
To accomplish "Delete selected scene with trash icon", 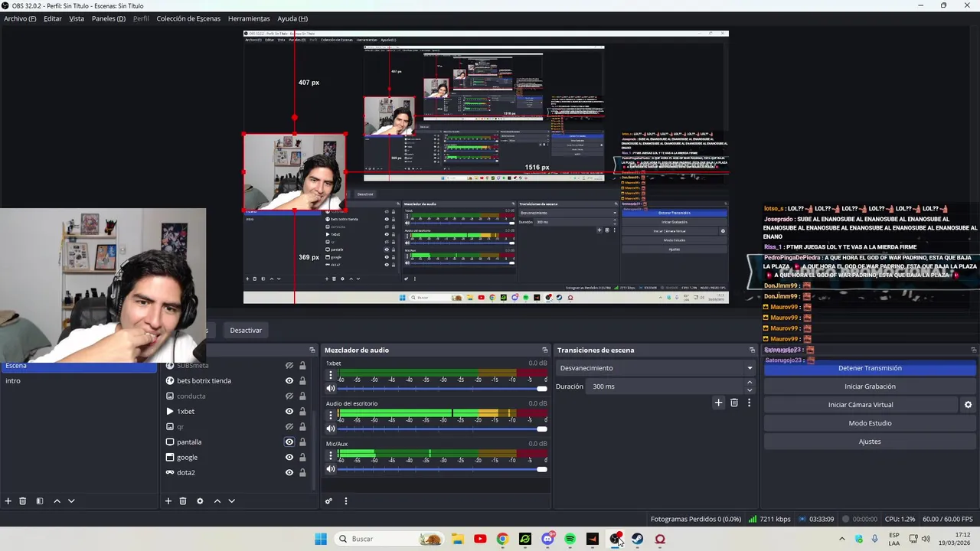I will pos(23,501).
